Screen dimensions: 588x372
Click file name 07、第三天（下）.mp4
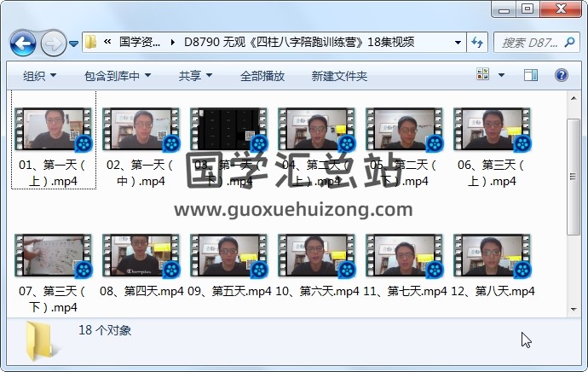click(x=53, y=299)
